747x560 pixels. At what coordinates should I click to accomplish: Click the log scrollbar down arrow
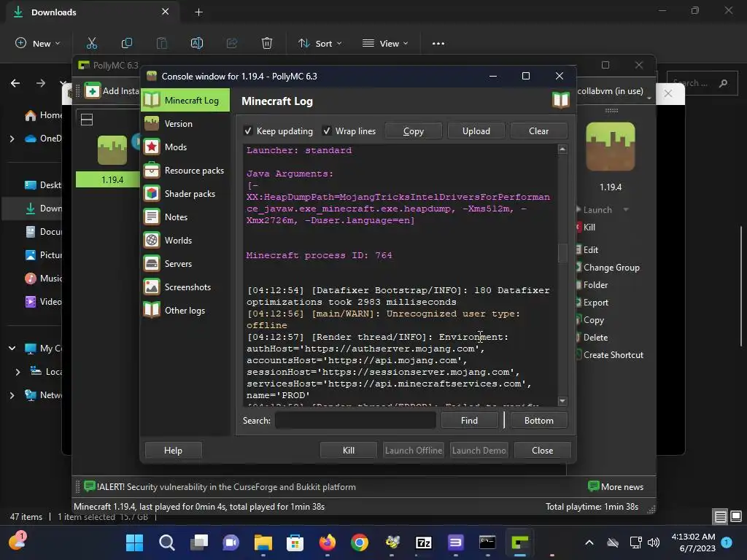point(562,401)
